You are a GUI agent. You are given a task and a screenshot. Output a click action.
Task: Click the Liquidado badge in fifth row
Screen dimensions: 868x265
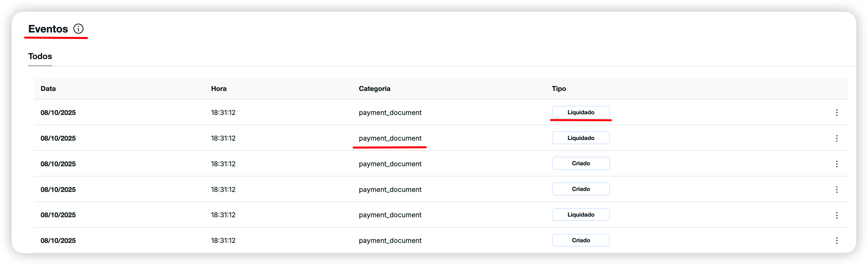pos(580,215)
